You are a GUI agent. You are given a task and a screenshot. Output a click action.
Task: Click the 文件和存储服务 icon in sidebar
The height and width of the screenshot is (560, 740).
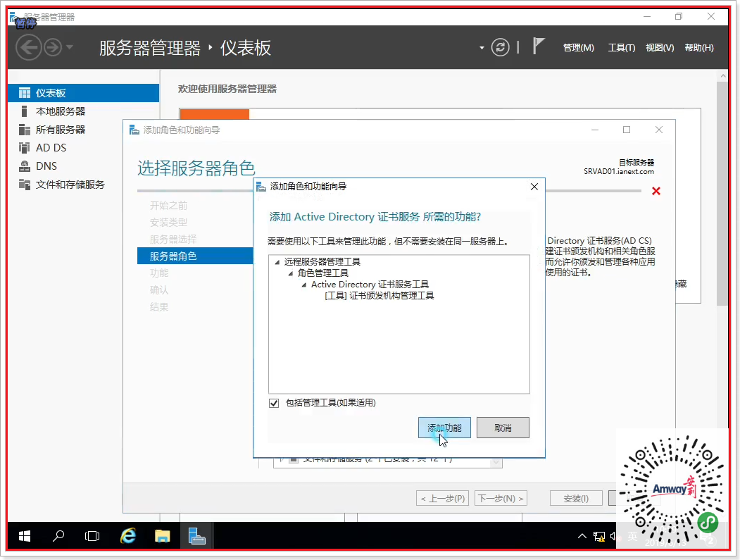pos(24,185)
